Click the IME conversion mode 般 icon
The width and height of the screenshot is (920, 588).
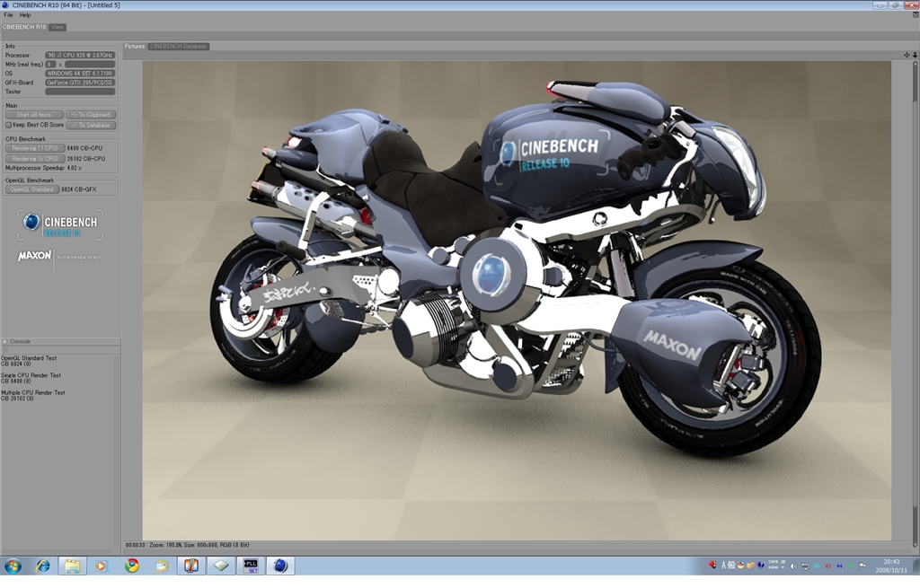click(x=731, y=566)
